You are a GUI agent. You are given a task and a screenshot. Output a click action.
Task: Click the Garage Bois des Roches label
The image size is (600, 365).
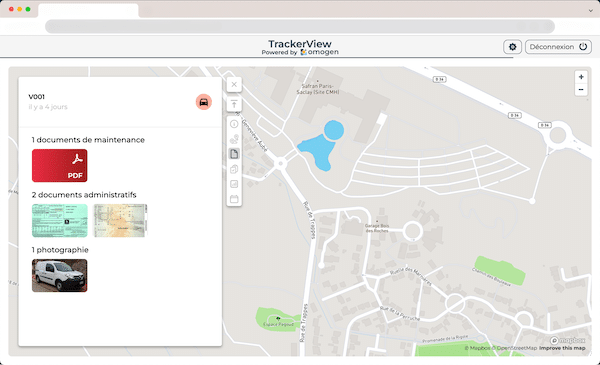point(377,228)
